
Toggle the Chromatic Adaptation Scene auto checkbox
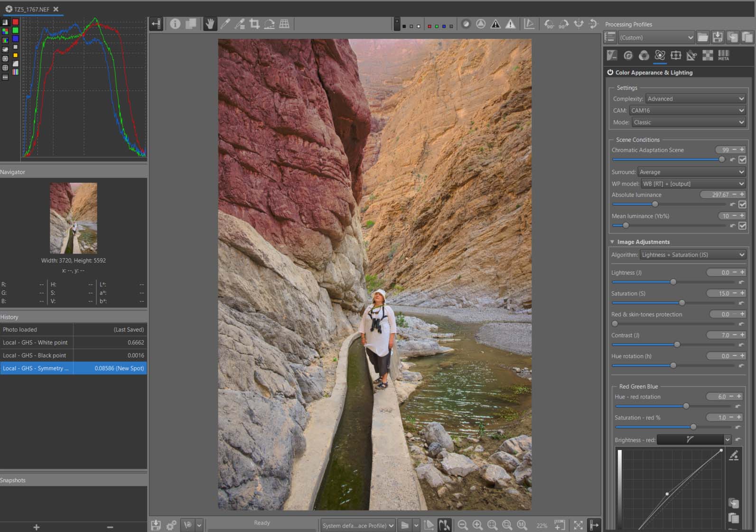click(742, 160)
